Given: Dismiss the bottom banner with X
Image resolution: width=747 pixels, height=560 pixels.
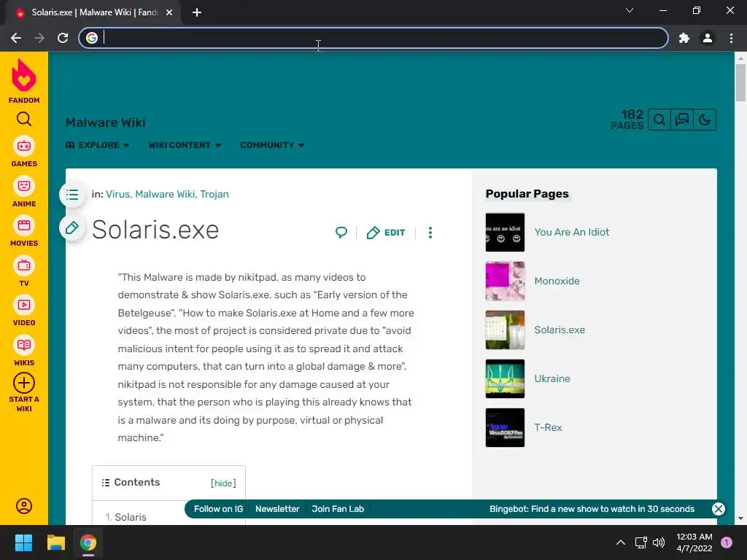Looking at the screenshot, I should tap(719, 509).
